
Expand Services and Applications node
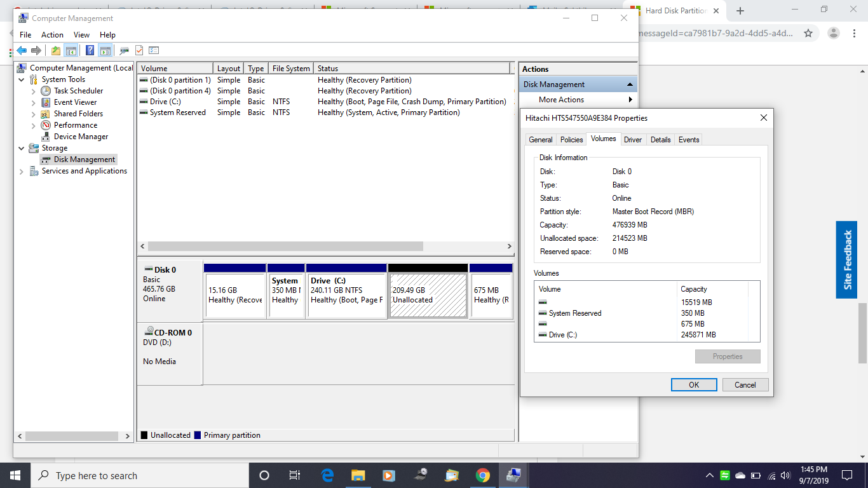(x=22, y=171)
